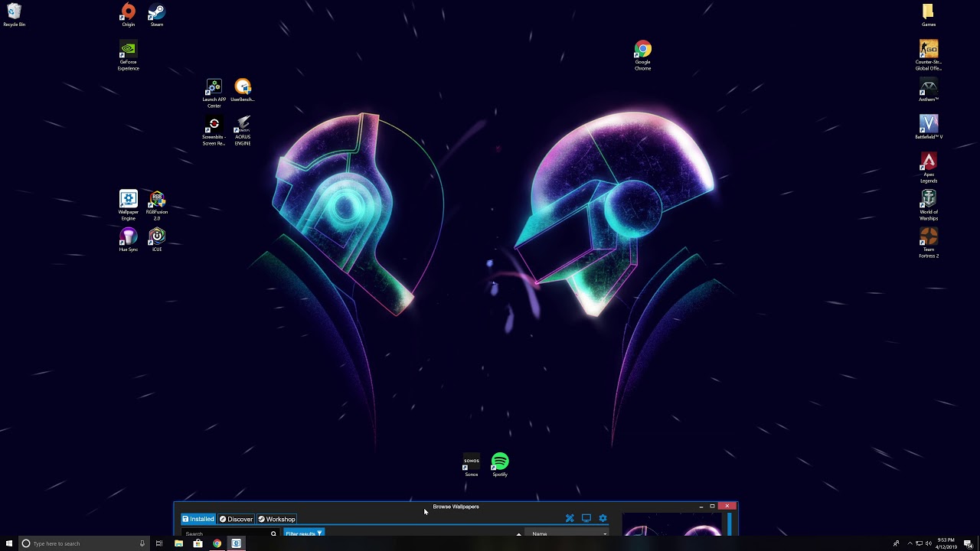Select the Apex Legends desktop shortcut
Image resolution: width=980 pixels, height=551 pixels.
[928, 168]
